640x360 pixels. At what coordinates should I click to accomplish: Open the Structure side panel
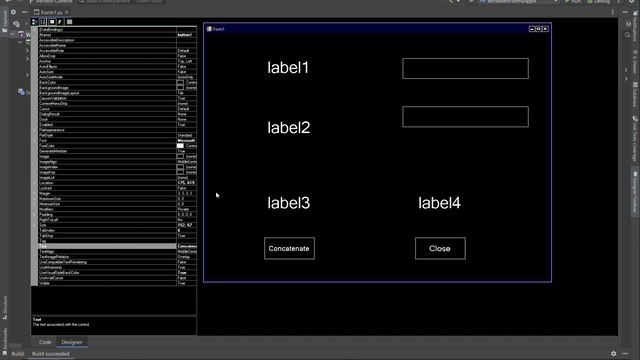click(x=5, y=308)
